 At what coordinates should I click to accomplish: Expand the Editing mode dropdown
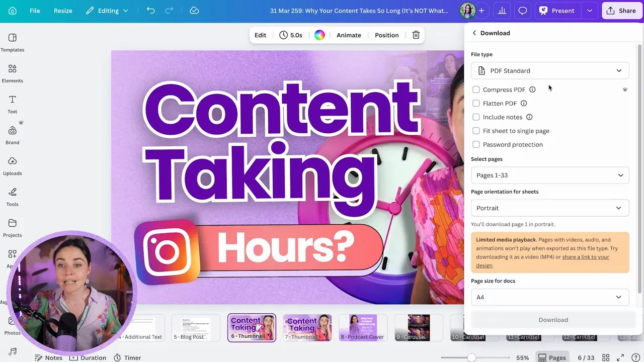(107, 11)
